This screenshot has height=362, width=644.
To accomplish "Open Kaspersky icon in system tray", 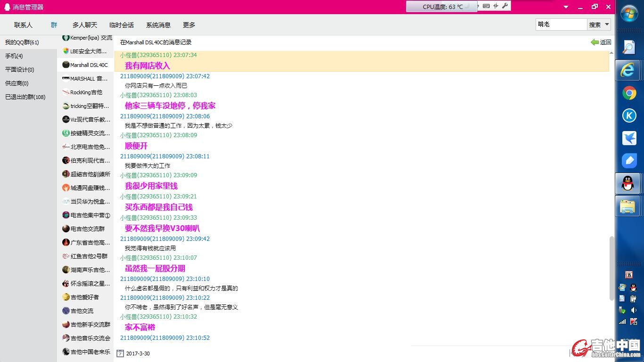I will coord(634,321).
